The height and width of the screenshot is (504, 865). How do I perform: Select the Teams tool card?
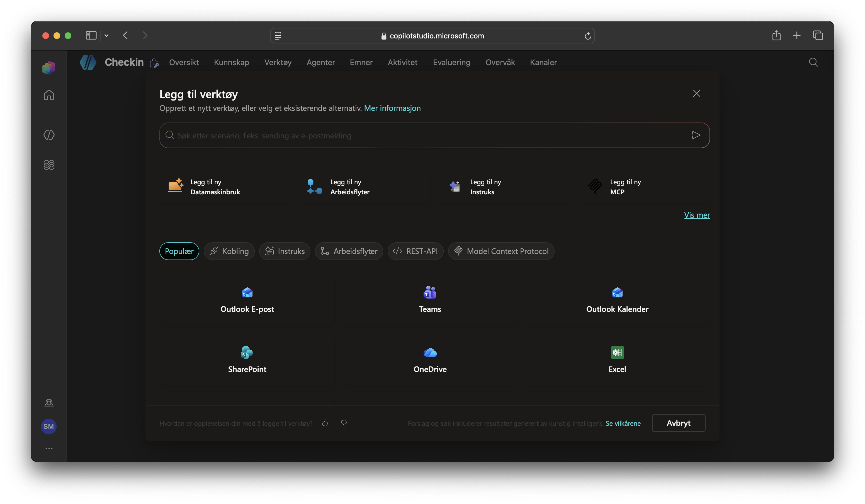coord(430,300)
